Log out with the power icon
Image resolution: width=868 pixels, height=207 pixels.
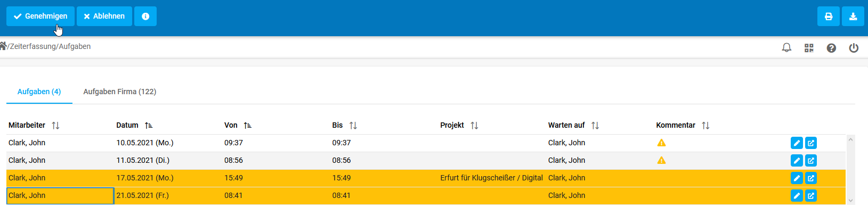click(x=854, y=48)
